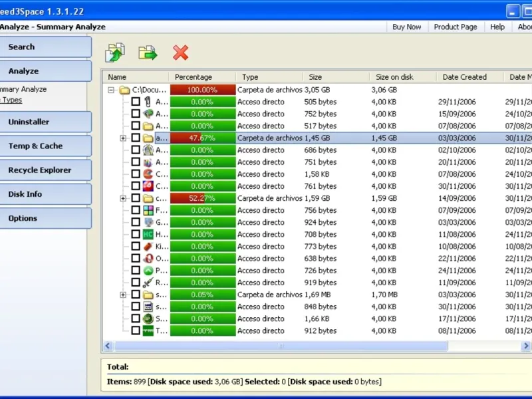Screen dimensions: 532x399
Task: Click the file icon in the 686 bytes row
Action: (x=148, y=150)
